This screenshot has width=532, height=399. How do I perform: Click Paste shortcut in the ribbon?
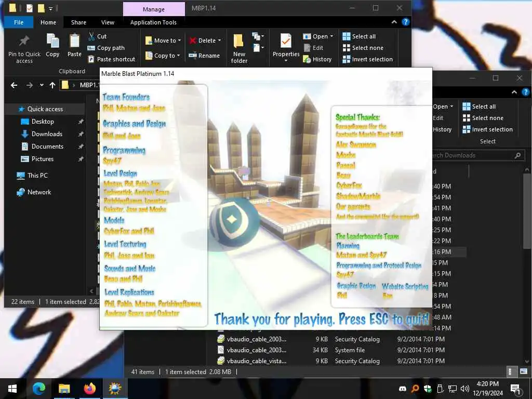(112, 59)
